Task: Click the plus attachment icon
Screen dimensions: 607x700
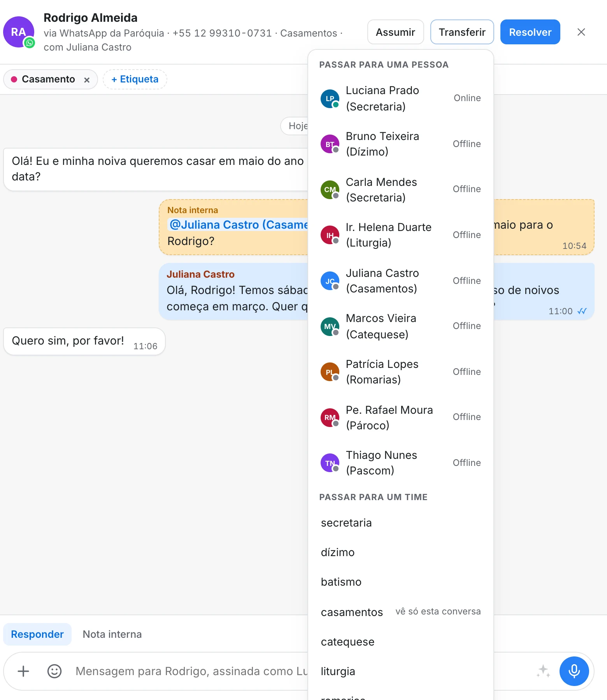Action: coord(23,671)
